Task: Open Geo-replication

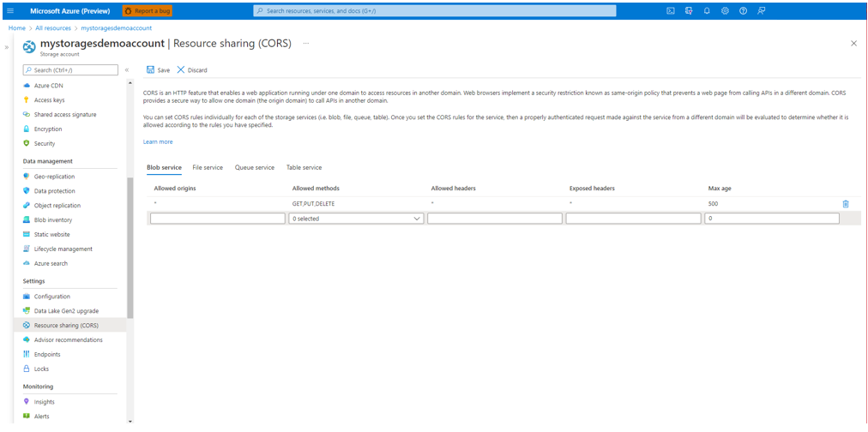Action: (54, 177)
